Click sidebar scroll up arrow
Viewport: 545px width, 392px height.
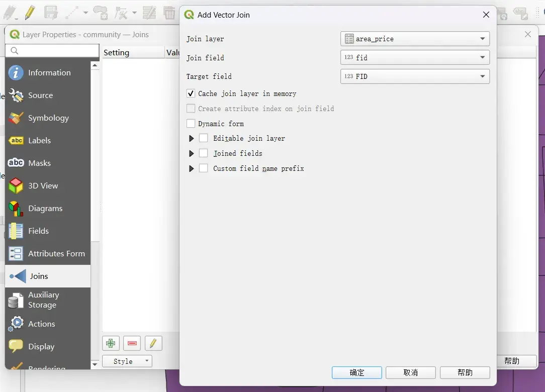pyautogui.click(x=95, y=65)
